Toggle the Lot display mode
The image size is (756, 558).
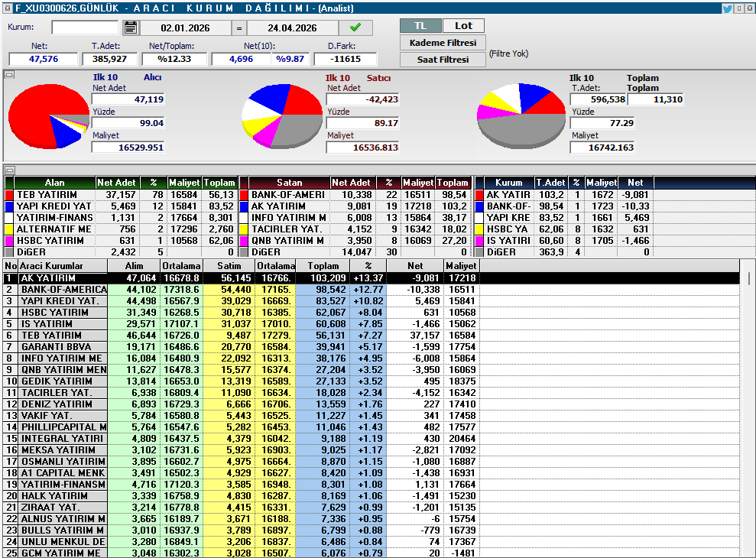point(463,26)
